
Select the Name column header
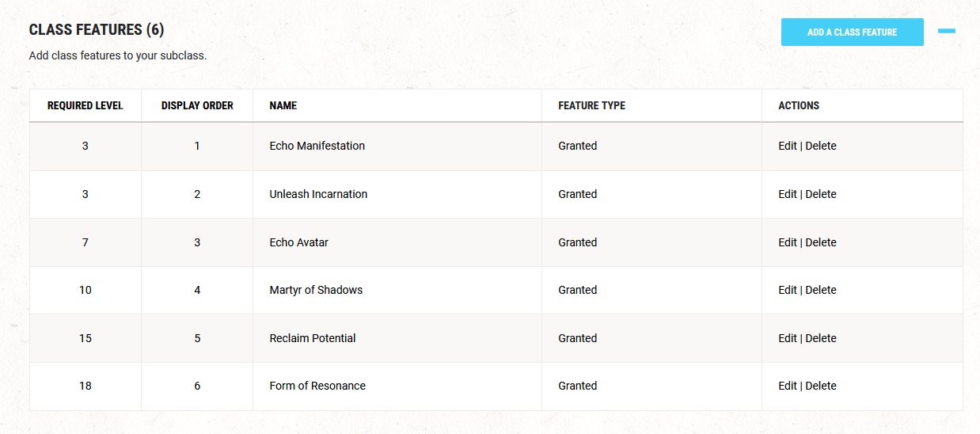283,105
